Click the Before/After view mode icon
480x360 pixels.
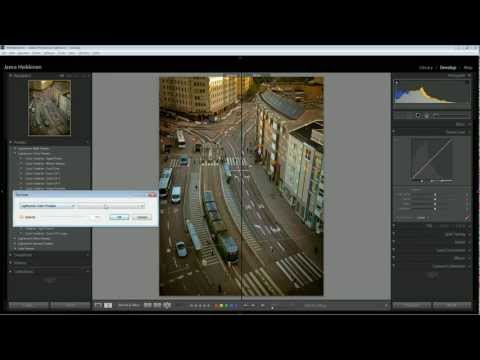click(108, 305)
